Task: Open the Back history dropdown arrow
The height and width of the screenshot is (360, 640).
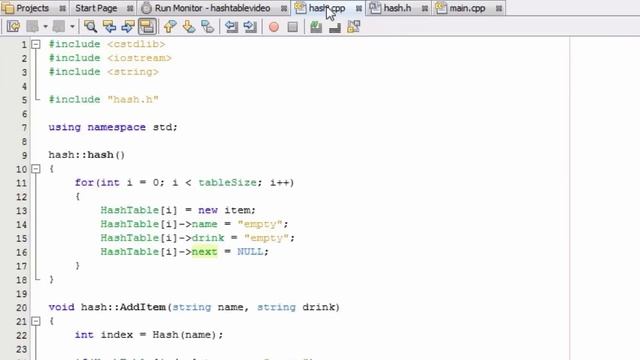Action: (x=45, y=27)
